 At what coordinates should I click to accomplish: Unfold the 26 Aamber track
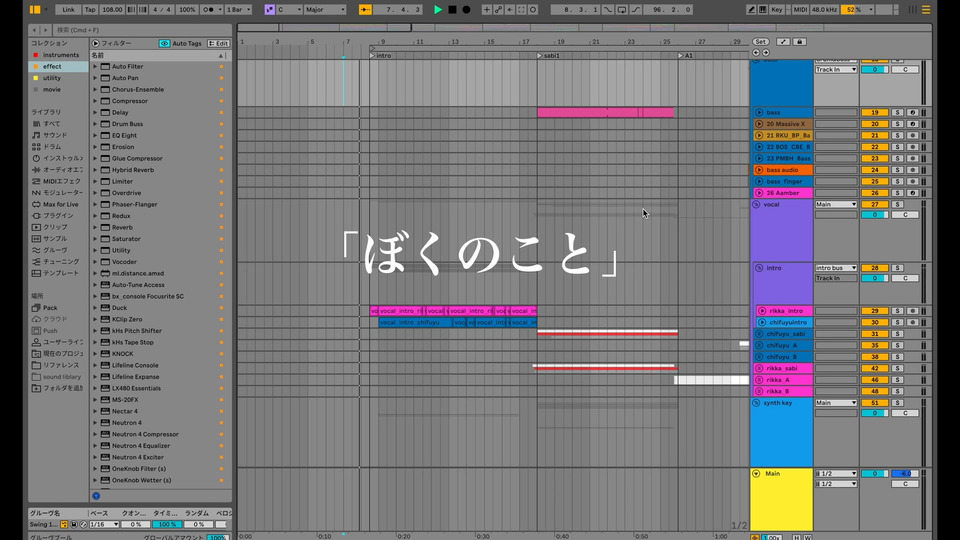[x=759, y=193]
